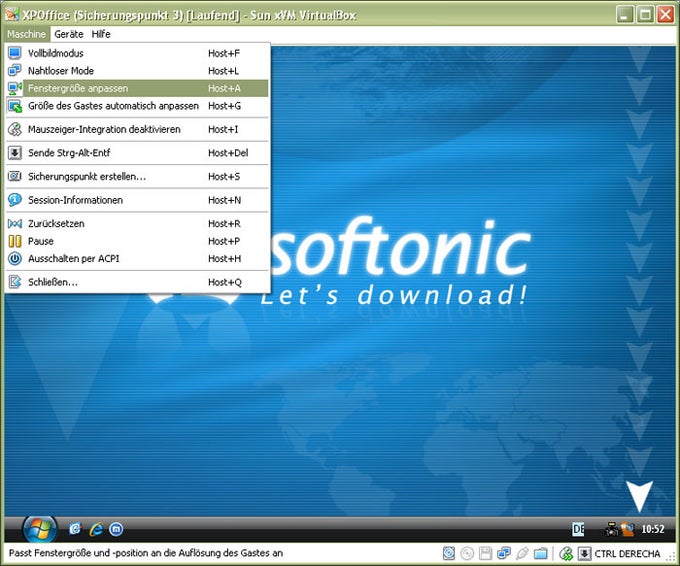680x566 pixels.
Task: Click the 10:52 clock in guest taskbar
Action: pyautogui.click(x=653, y=529)
